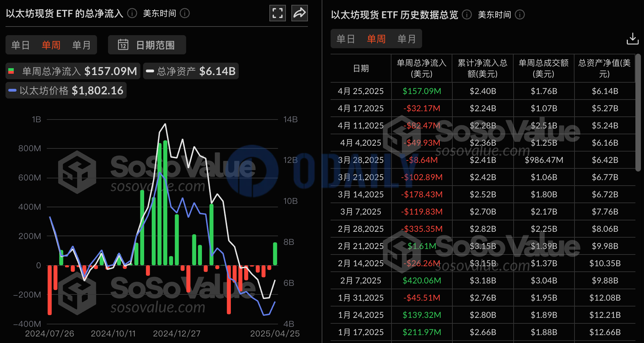Click the 4月 17,2025 date cell
Screen dimensions: 644x343
[x=361, y=108]
